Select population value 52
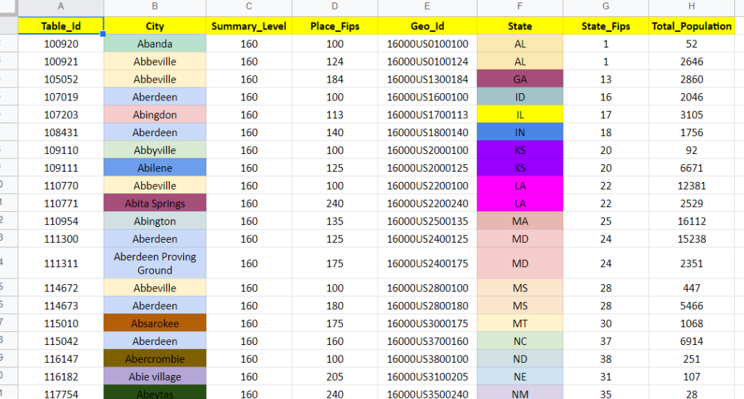Viewport: 744px width, 399px height. [x=691, y=44]
